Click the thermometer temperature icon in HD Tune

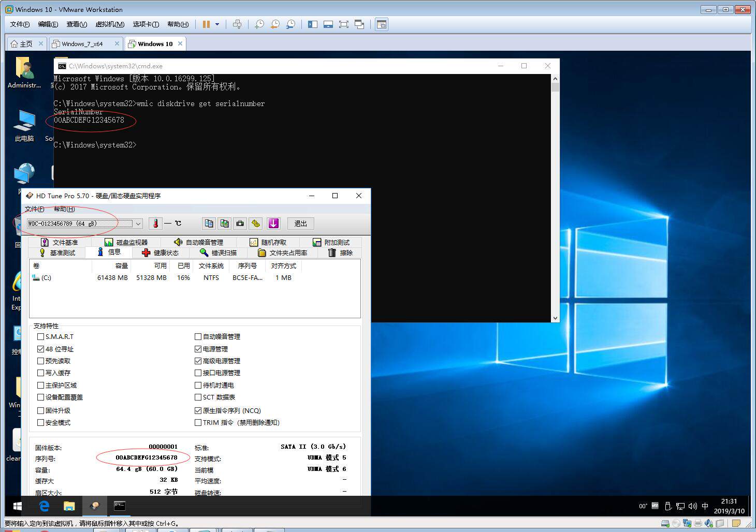tap(155, 224)
